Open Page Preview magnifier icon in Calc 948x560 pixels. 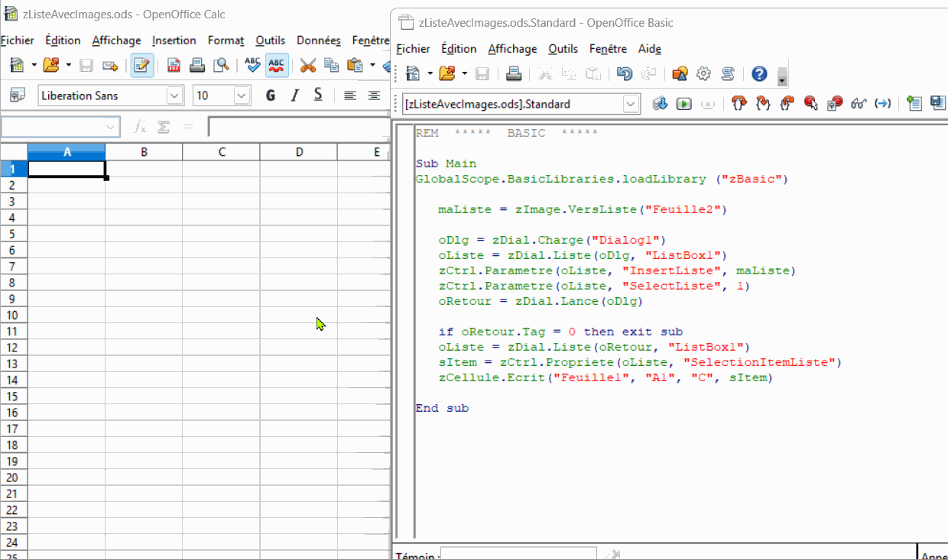point(221,66)
